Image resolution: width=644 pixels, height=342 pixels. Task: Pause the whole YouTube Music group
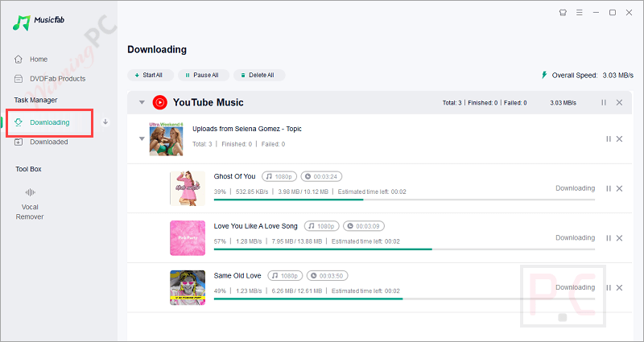pos(604,102)
